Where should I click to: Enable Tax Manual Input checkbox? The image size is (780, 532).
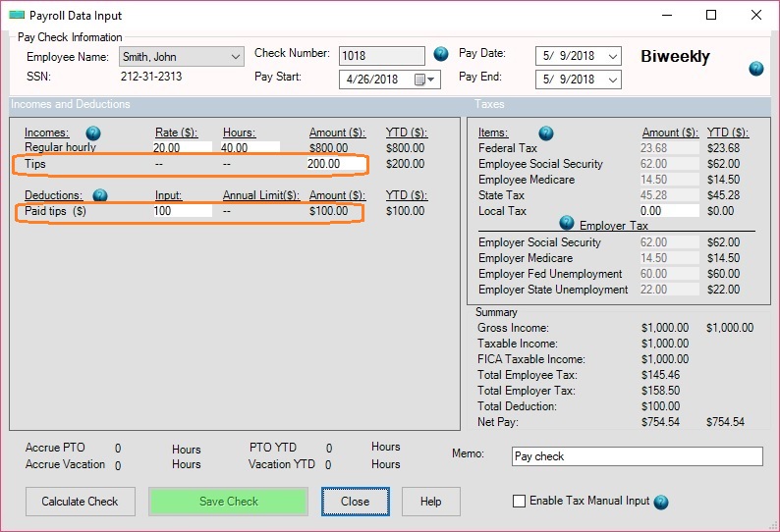tap(520, 502)
